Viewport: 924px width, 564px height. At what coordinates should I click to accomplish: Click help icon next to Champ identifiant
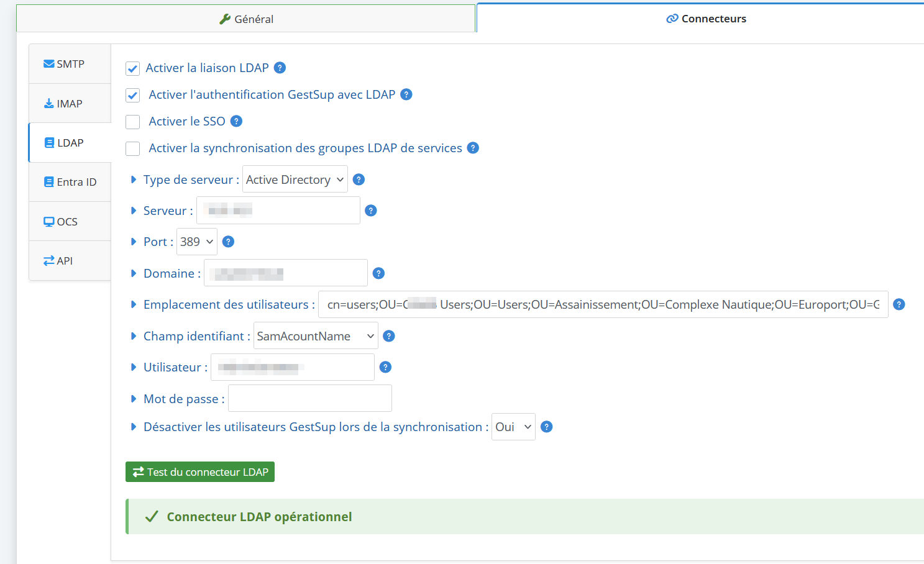point(389,336)
